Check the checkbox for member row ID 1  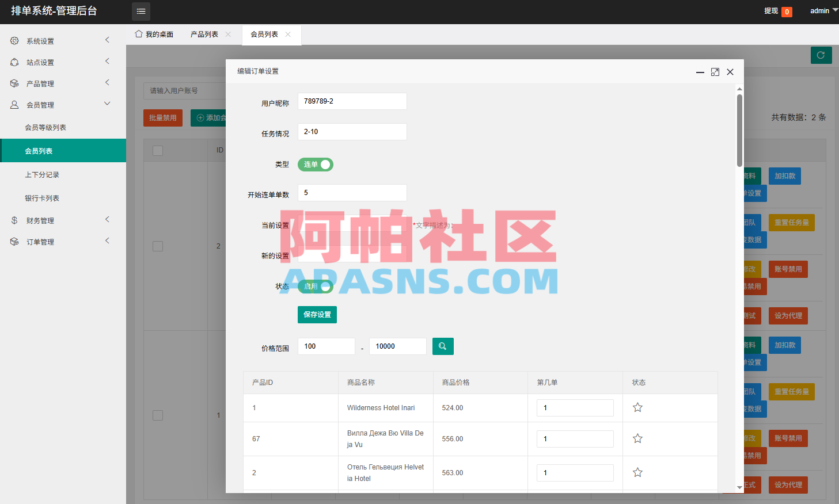pos(158,415)
